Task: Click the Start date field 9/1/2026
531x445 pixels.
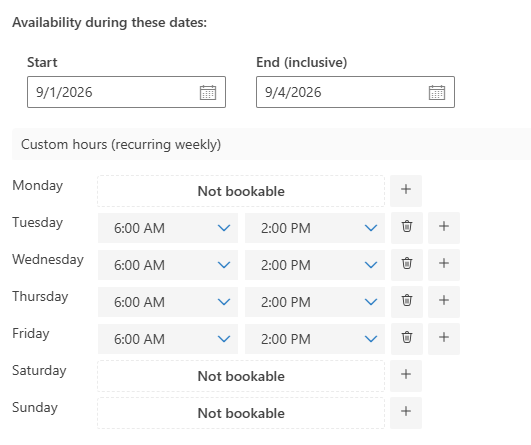Action: click(x=126, y=92)
